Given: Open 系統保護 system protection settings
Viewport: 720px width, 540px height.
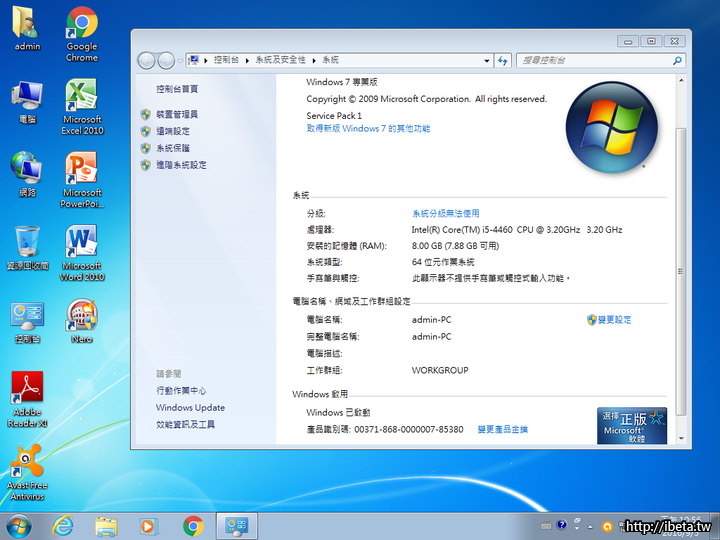Looking at the screenshot, I should coord(172,148).
